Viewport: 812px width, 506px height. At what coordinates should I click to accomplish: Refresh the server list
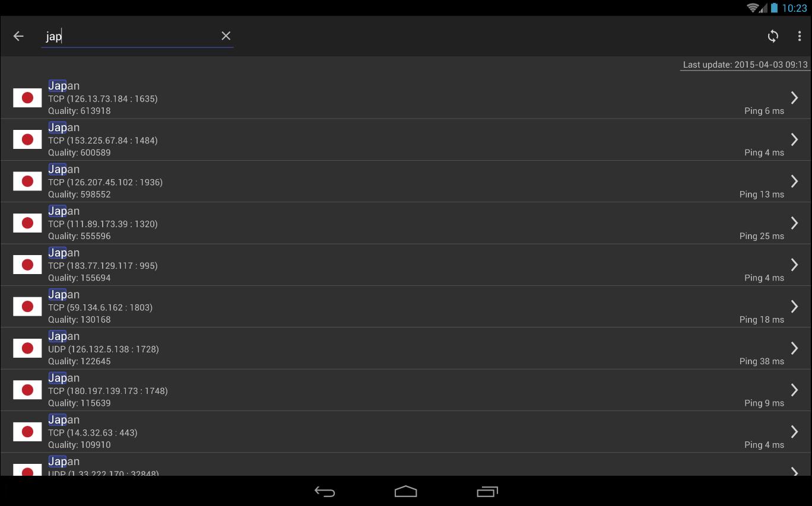(x=773, y=36)
